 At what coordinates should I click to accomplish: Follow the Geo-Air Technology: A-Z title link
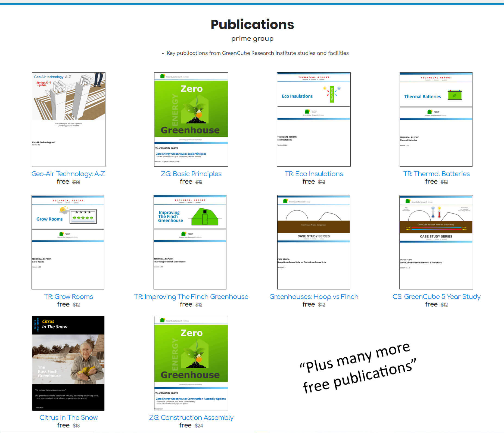pos(68,174)
